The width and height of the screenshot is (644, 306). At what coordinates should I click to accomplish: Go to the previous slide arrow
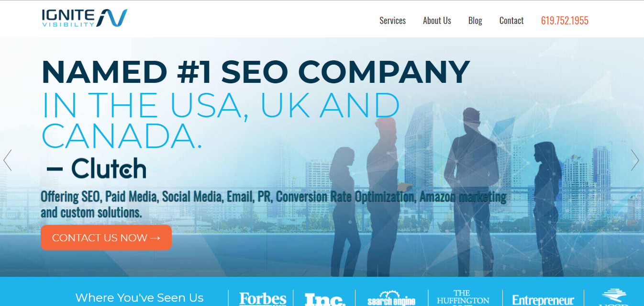[8, 160]
